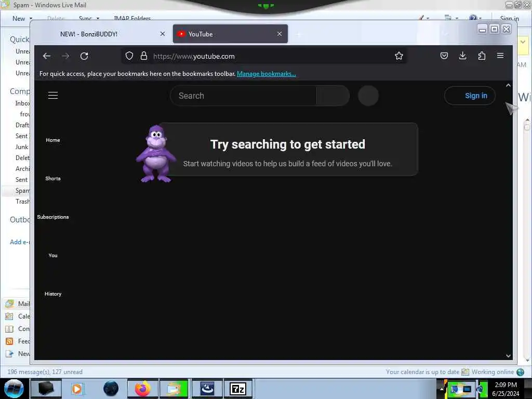Image resolution: width=532 pixels, height=399 pixels.
Task: View site security via padlock icon
Action: (x=144, y=56)
